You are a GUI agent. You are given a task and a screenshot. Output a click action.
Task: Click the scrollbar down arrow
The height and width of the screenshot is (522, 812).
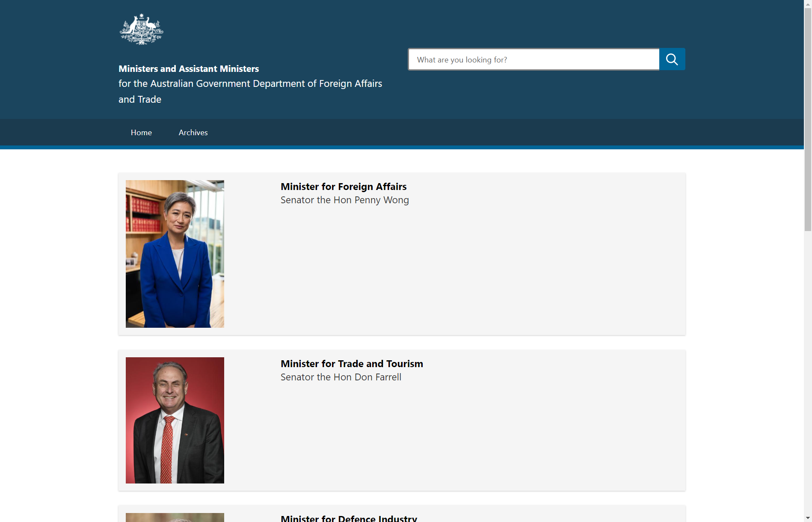pos(808,518)
